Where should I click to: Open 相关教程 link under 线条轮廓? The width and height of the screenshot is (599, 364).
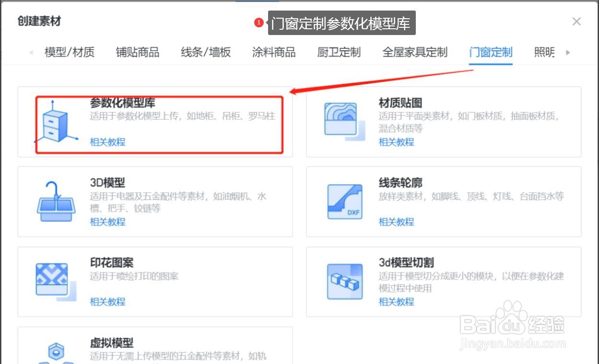[396, 222]
